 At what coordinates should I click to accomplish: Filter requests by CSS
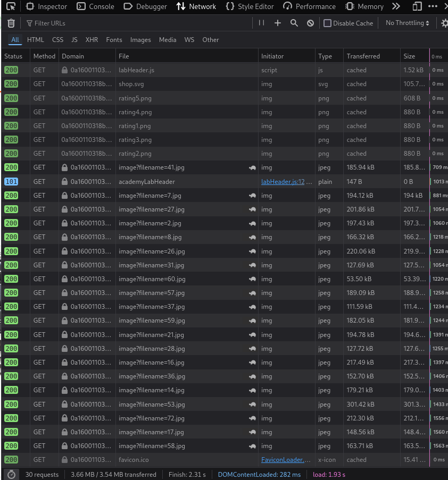click(57, 40)
